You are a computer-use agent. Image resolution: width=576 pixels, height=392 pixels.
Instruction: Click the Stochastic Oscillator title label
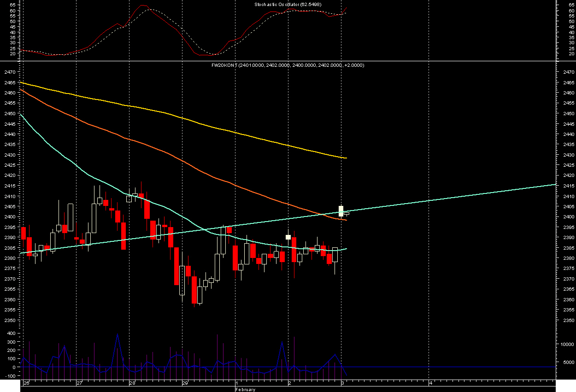coord(288,5)
